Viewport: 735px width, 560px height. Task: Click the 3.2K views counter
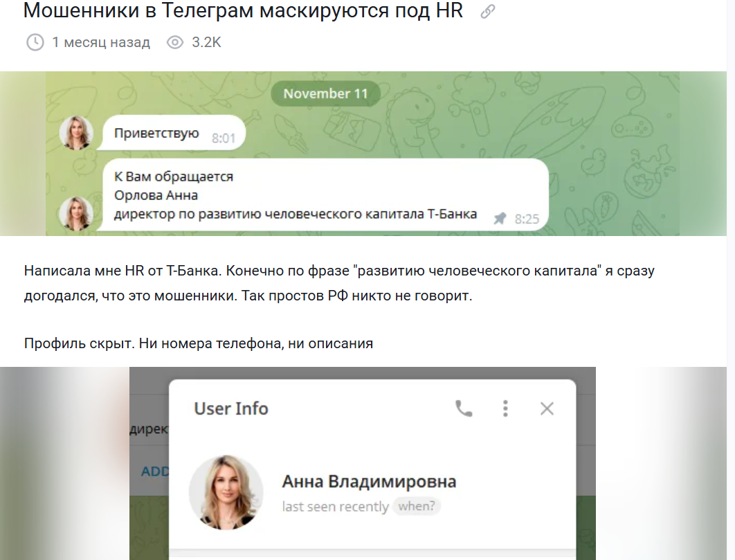pos(206,43)
